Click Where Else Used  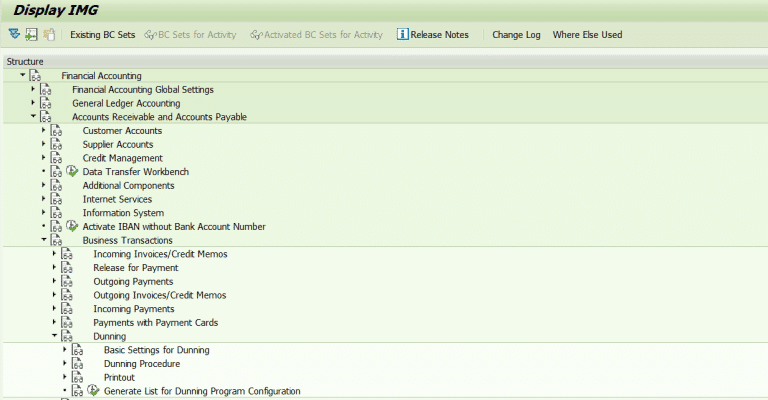pyautogui.click(x=587, y=34)
